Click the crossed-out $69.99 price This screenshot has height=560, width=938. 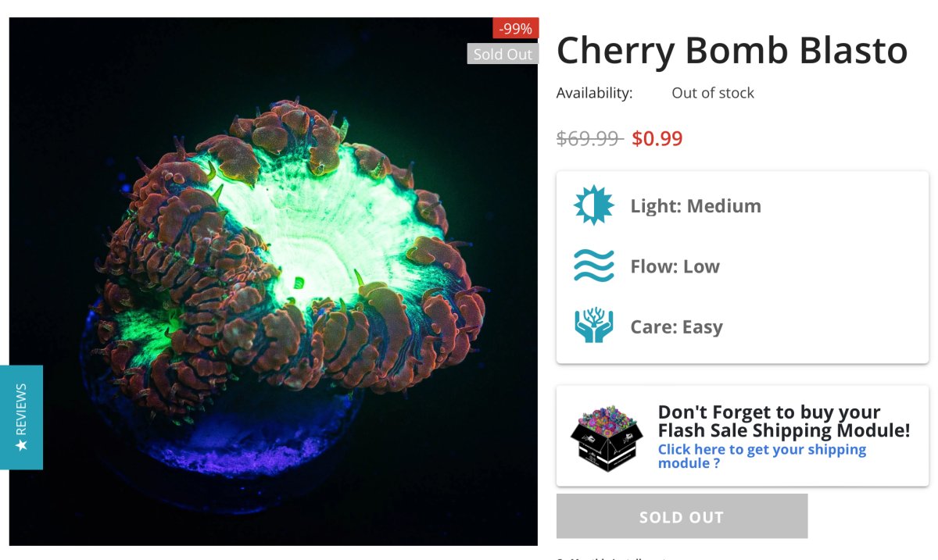(588, 139)
